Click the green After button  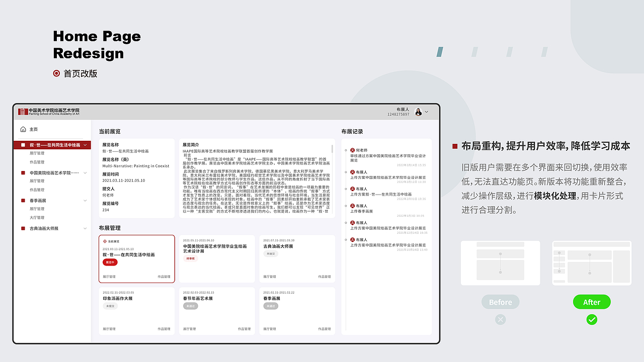tap(592, 302)
